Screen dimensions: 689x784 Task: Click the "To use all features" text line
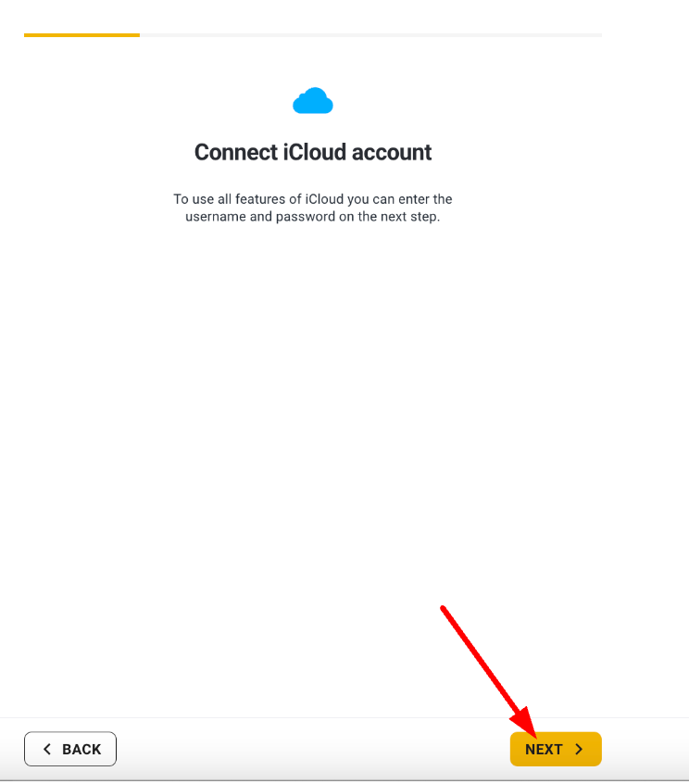313,199
